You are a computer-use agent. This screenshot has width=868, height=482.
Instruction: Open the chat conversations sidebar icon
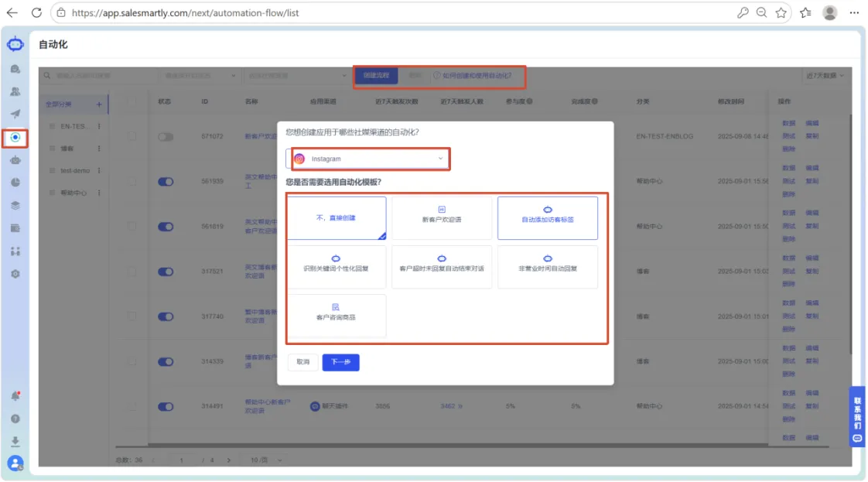click(x=15, y=69)
